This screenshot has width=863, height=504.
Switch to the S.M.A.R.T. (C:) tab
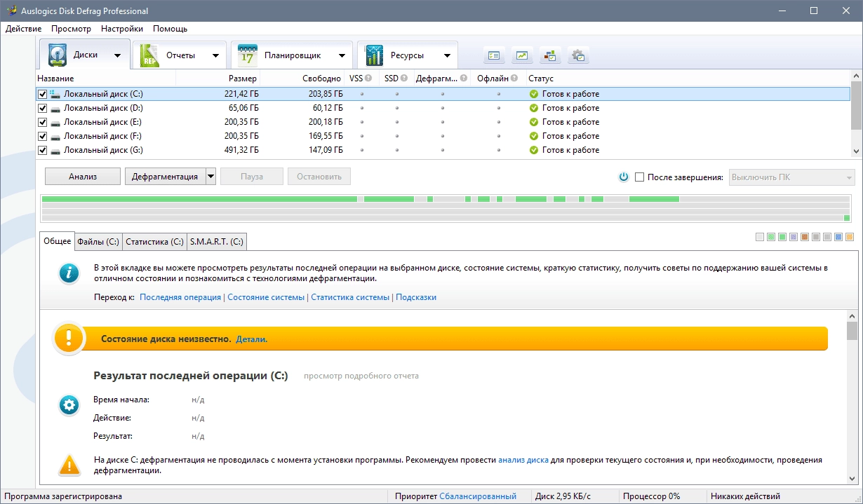[217, 242]
